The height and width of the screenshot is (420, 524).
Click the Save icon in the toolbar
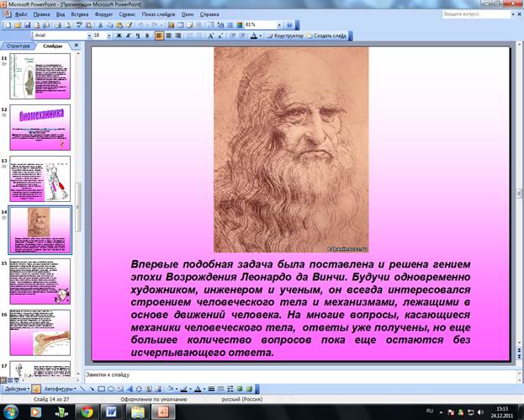pyautogui.click(x=29, y=25)
